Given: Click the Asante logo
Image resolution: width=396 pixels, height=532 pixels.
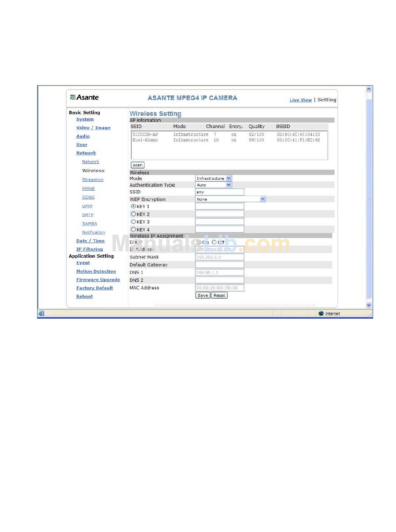Looking at the screenshot, I should tap(85, 98).
